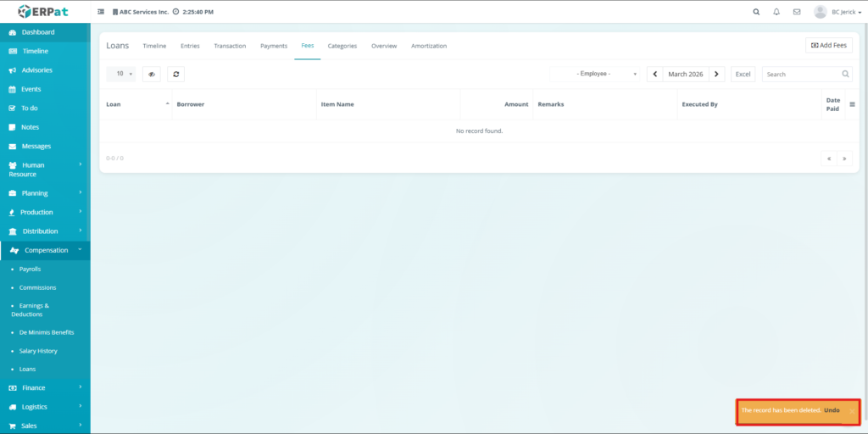Open the notifications bell icon
This screenshot has height=434, width=868.
pos(776,12)
